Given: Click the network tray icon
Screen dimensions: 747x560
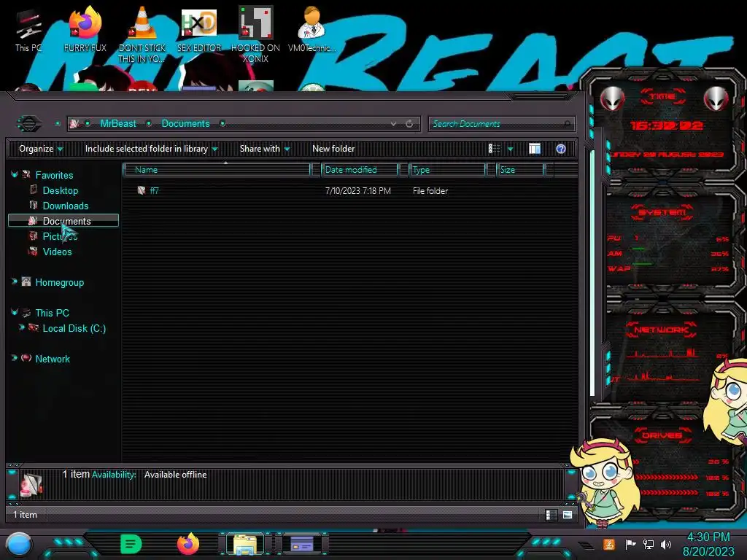Looking at the screenshot, I should 648,544.
